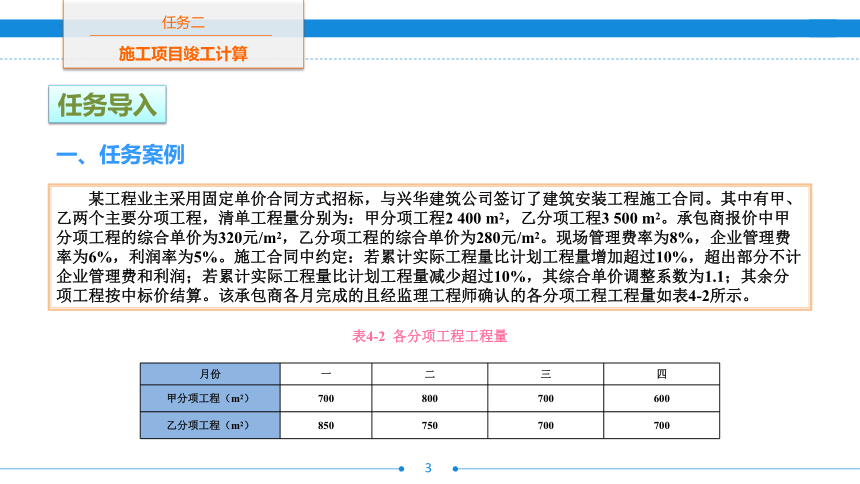Viewport: 860px width, 484px height.
Task: Select the column header 四
Action: (661, 374)
